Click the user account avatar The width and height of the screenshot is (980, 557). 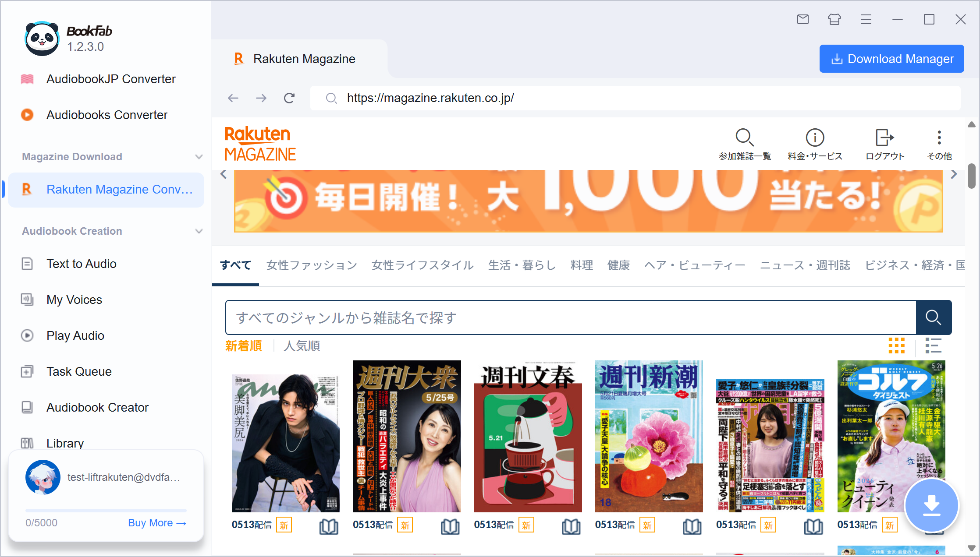43,477
